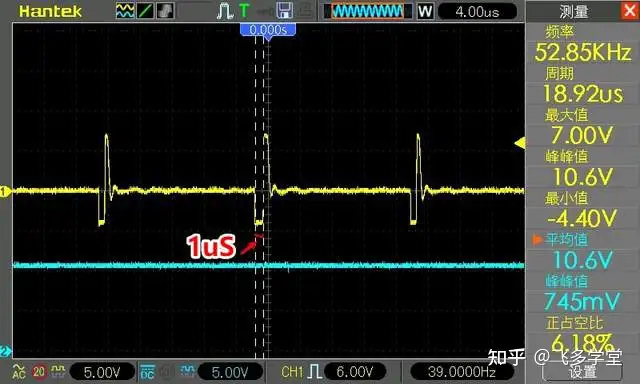Click the 设置 settings button
Viewport: 640px width, 384px height.
[x=582, y=372]
